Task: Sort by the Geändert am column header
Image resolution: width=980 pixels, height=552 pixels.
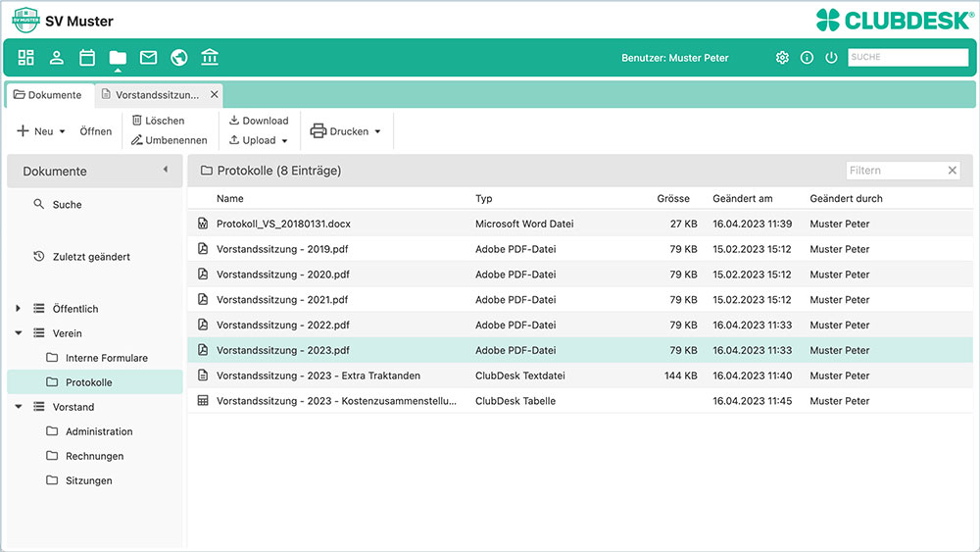Action: pos(743,198)
